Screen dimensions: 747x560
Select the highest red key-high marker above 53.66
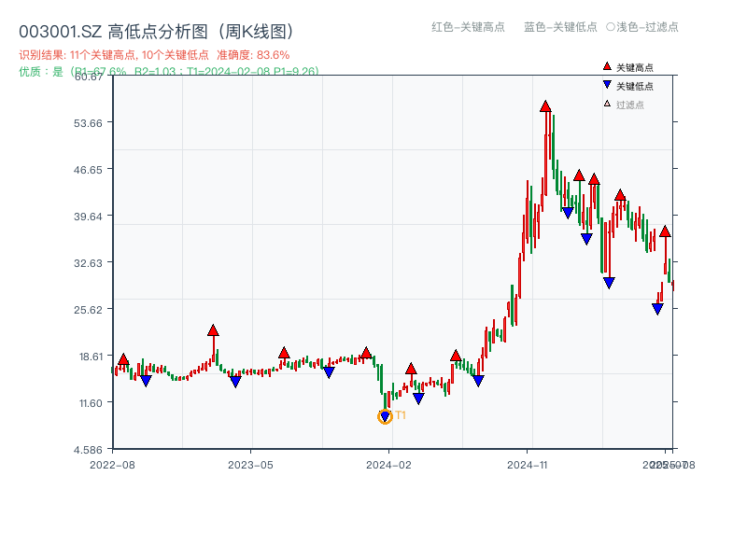(545, 106)
